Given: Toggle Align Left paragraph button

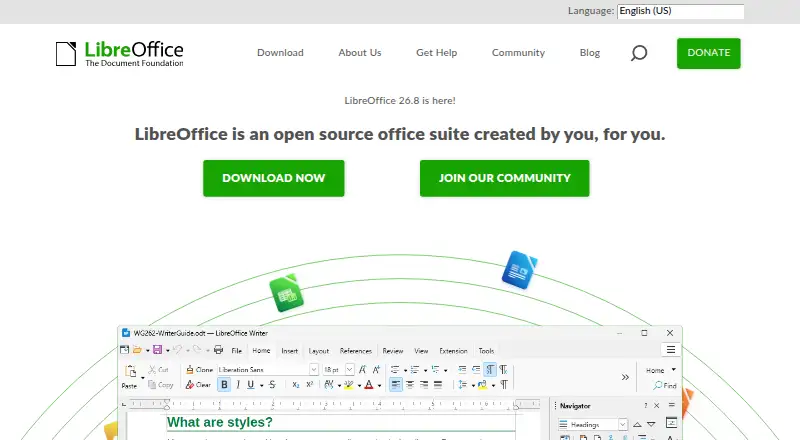Looking at the screenshot, I should click(396, 385).
